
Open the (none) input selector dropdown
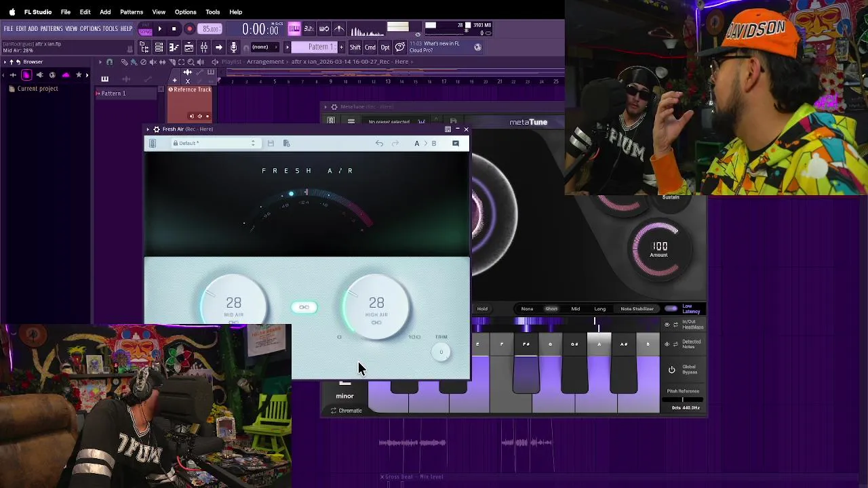[266, 47]
